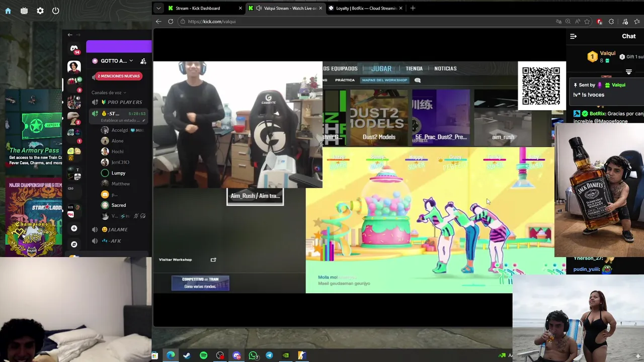Open read aloud icon in address bar
This screenshot has height=362, width=644.
578,22
